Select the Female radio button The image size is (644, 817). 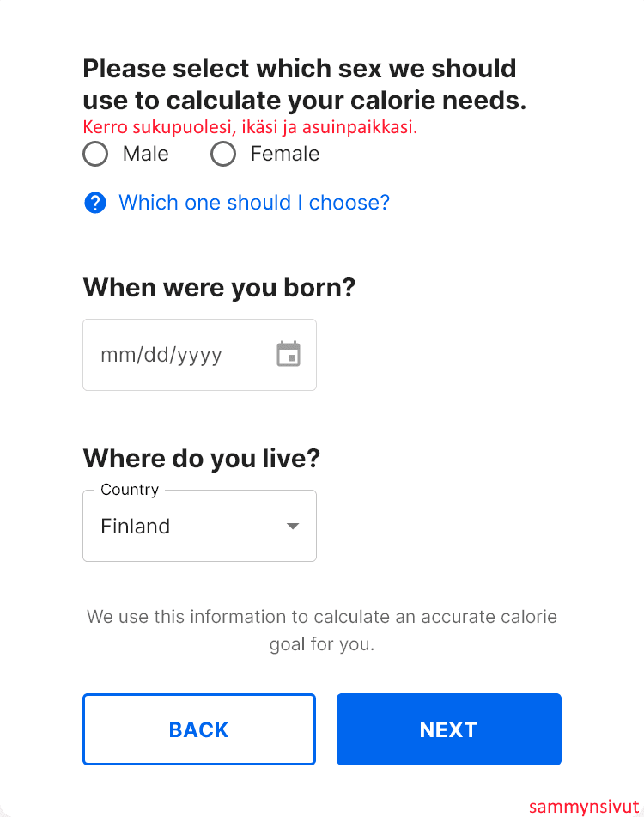pos(223,155)
